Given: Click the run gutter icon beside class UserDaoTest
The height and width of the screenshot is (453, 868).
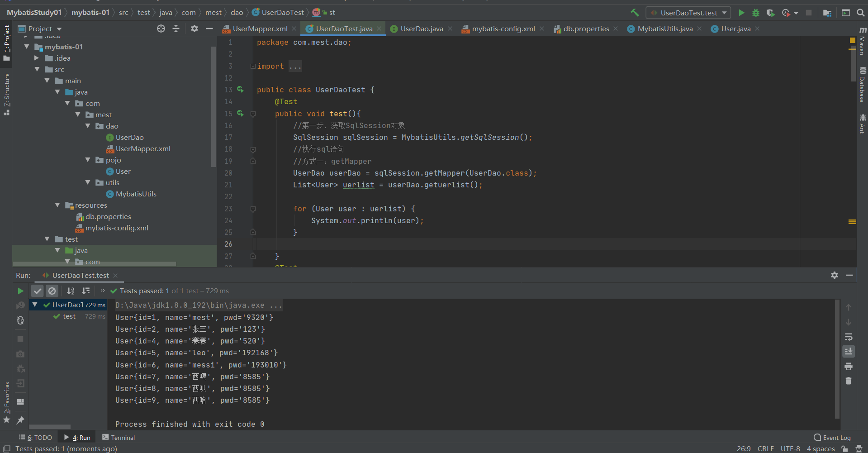Looking at the screenshot, I should pyautogui.click(x=240, y=90).
